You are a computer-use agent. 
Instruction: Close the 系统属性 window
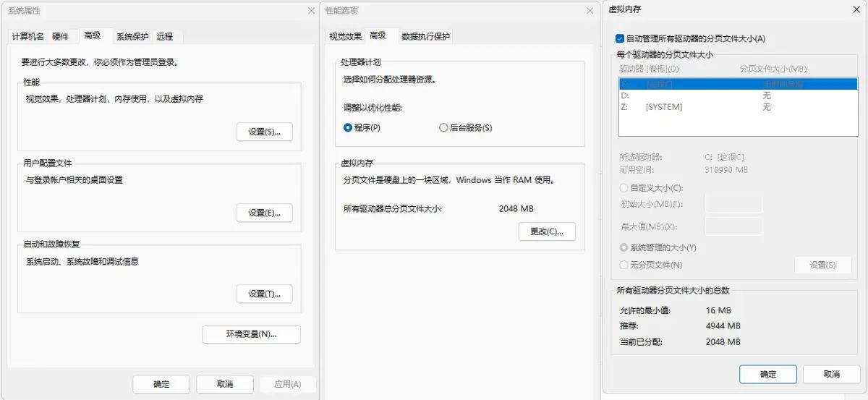tap(310, 11)
